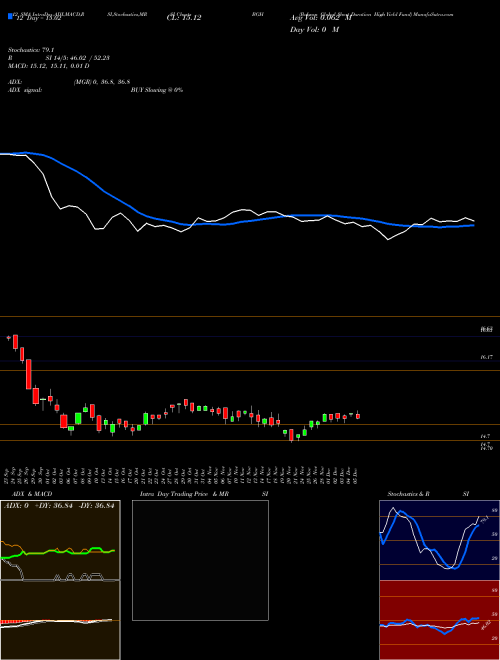Click the 'MACD: 15.12, 15.11, 0.01 D' line
This screenshot has height=660, width=500.
coord(49,66)
